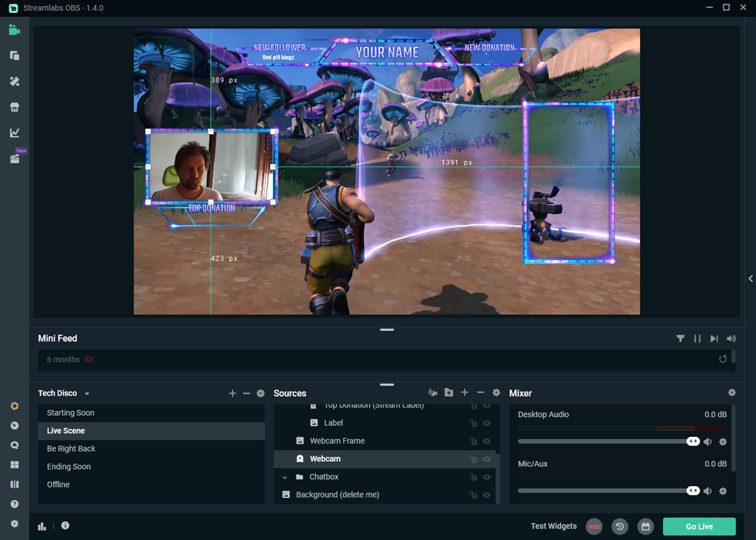Start recording with the REC button

pyautogui.click(x=594, y=526)
